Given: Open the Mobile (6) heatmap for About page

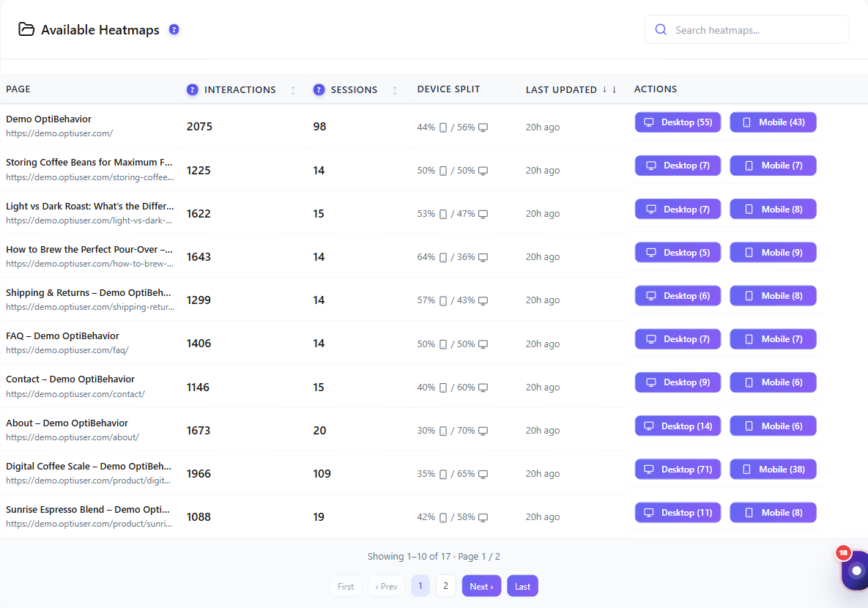Looking at the screenshot, I should 773,426.
